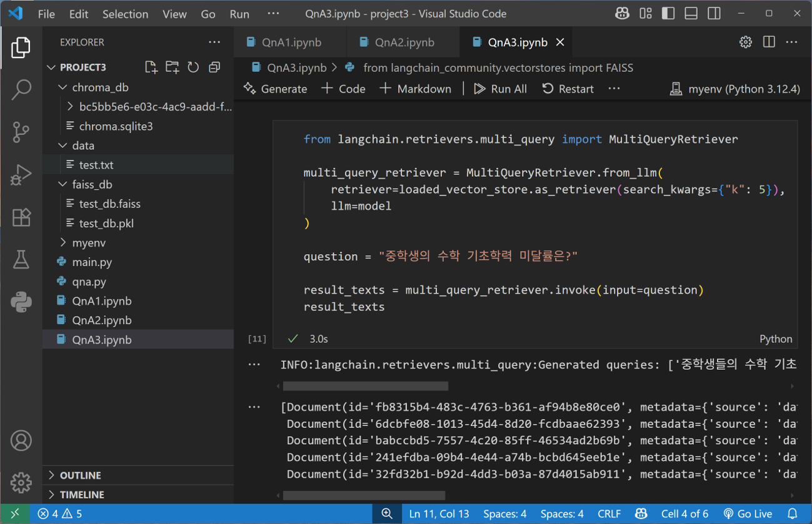
Task: Open the File menu
Action: (46, 14)
